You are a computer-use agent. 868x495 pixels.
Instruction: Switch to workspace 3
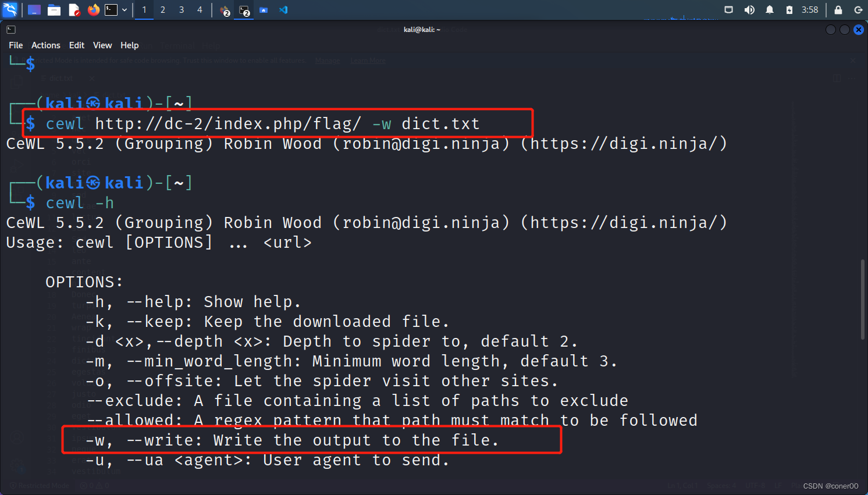pos(182,10)
